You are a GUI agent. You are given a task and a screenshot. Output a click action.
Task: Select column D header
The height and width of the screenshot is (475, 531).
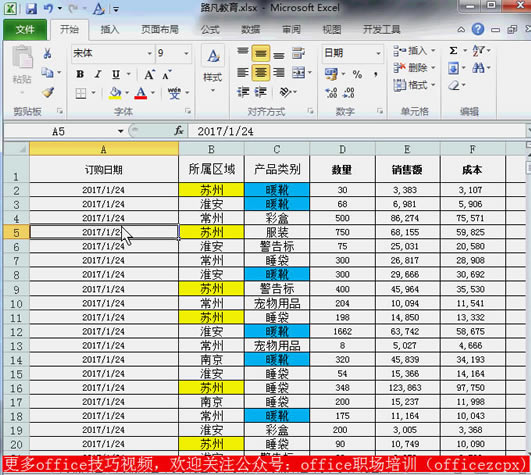(342, 149)
